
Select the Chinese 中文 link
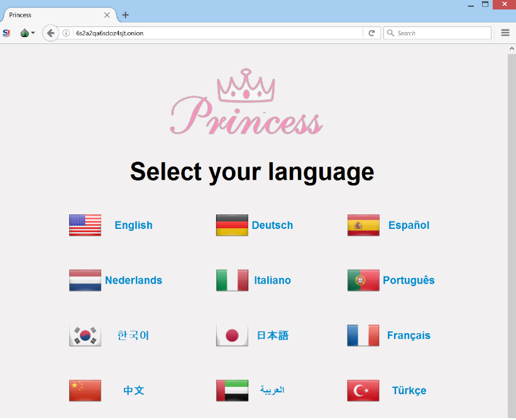click(134, 390)
